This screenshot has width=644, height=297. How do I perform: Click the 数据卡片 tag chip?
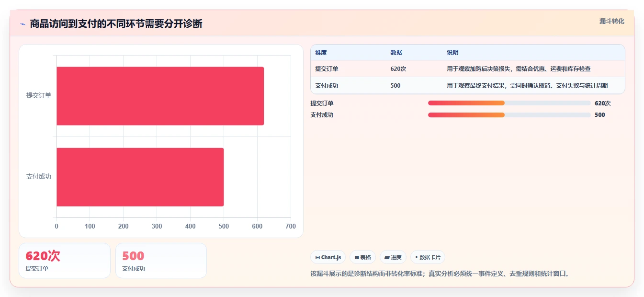click(x=428, y=257)
